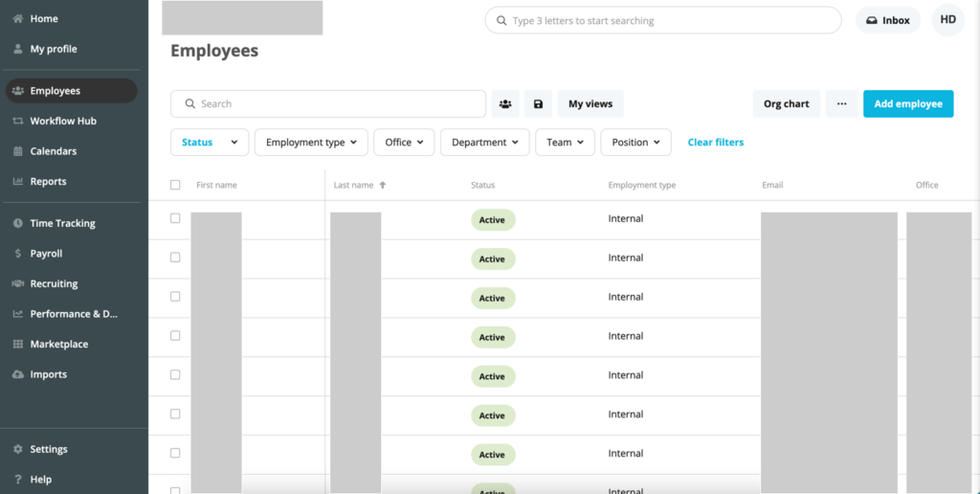This screenshot has height=494, width=980.
Task: Sort by the First name column header
Action: pos(216,185)
